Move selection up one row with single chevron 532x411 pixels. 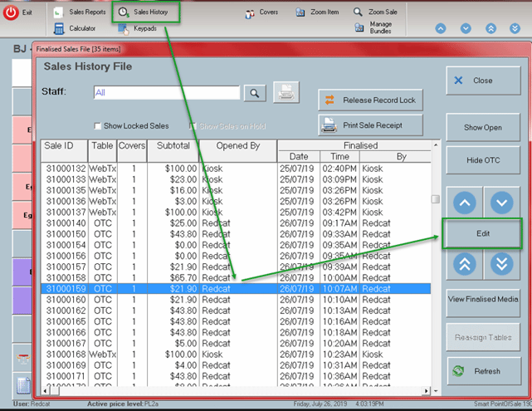tap(465, 203)
